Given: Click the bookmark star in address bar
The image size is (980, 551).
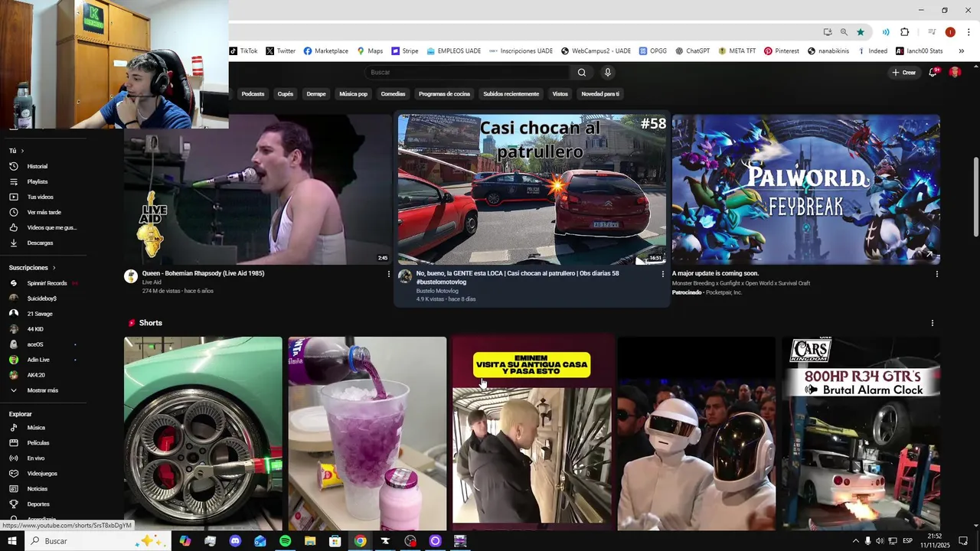Looking at the screenshot, I should click(x=861, y=32).
